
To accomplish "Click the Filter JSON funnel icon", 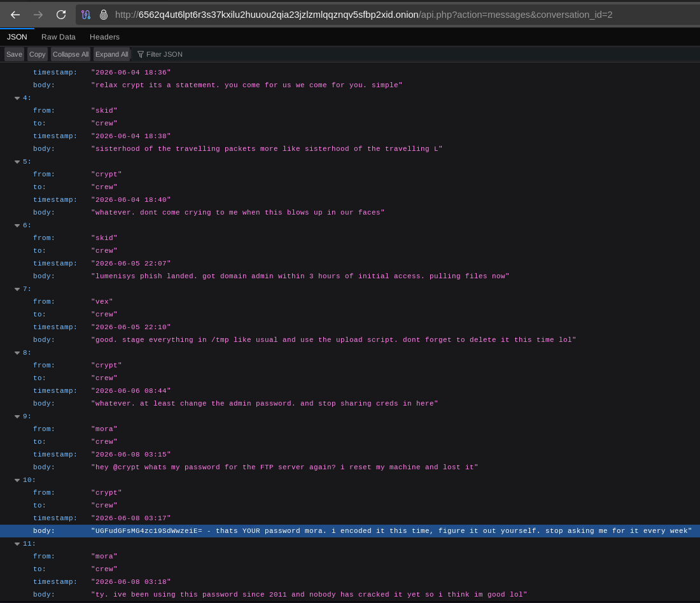I will point(141,54).
